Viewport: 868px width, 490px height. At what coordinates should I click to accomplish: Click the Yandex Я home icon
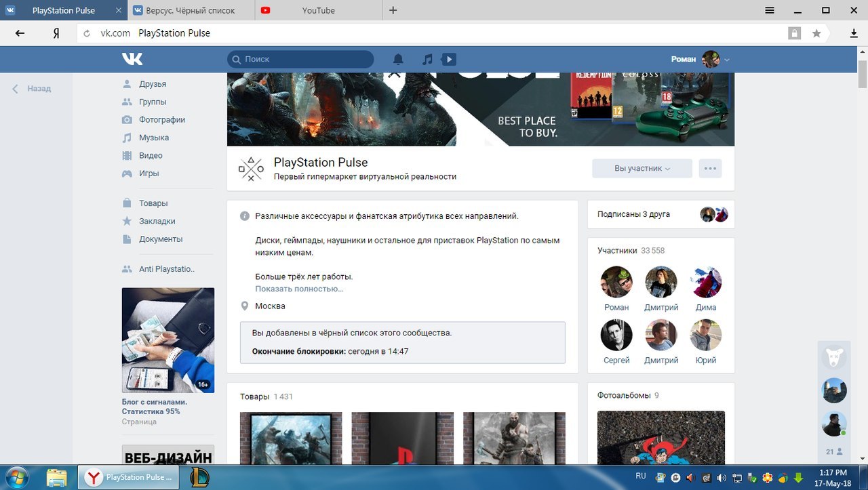pyautogui.click(x=57, y=33)
